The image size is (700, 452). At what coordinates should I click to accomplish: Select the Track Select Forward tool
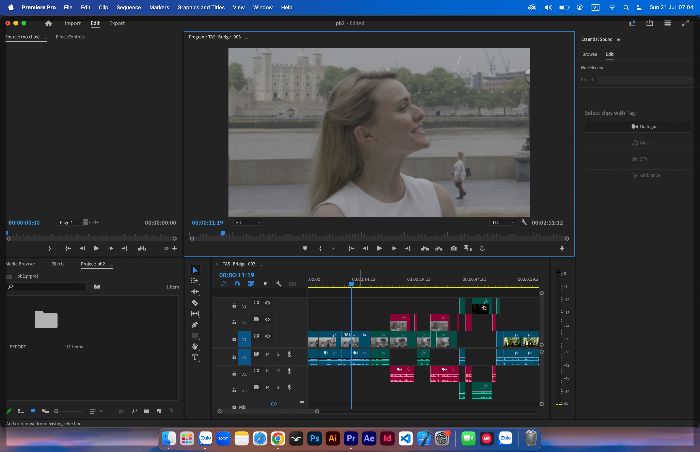[x=195, y=280]
